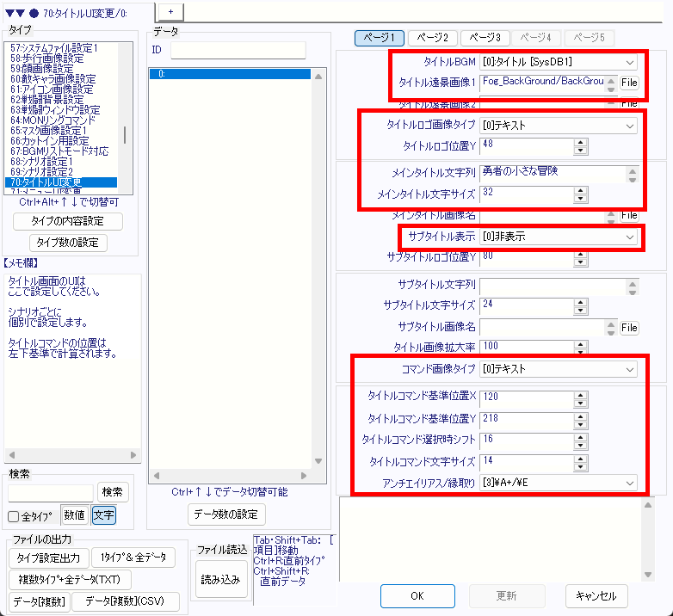The width and height of the screenshot is (673, 616).
Task: Switch to the ページ2 tab
Action: (432, 38)
